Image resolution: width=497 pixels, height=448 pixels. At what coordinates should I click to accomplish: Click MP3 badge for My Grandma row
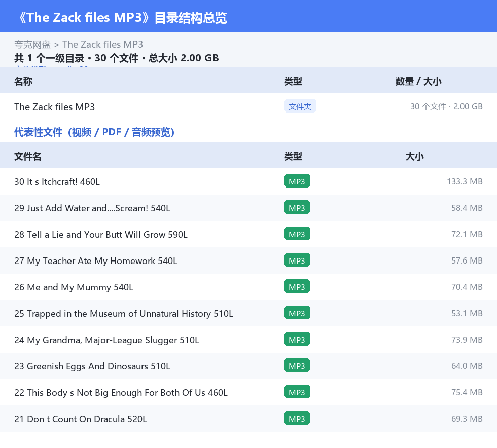(297, 339)
